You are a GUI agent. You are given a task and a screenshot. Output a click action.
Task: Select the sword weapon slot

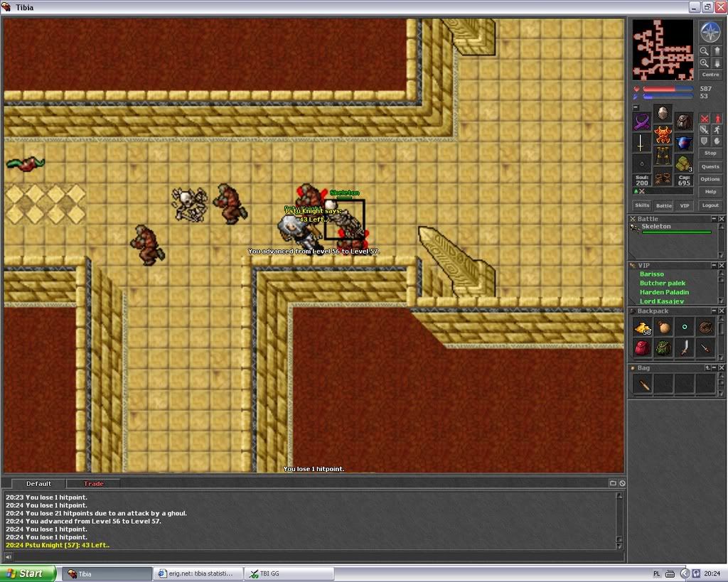(x=642, y=143)
